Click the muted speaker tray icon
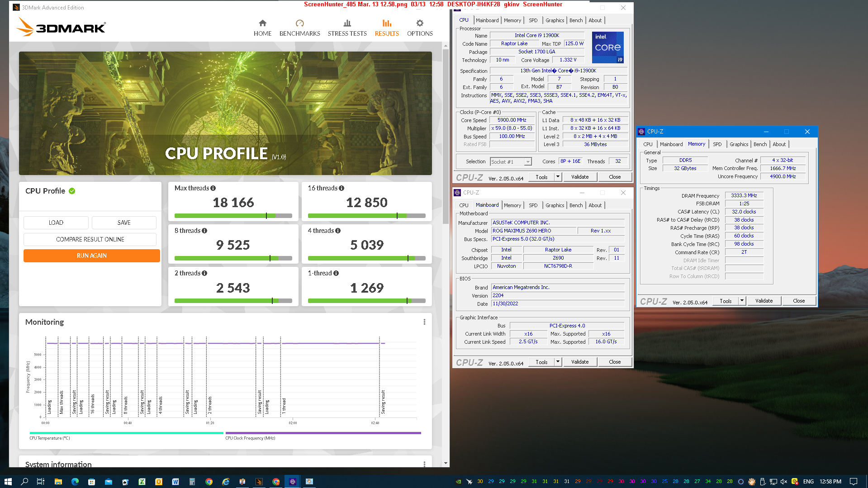 784,482
